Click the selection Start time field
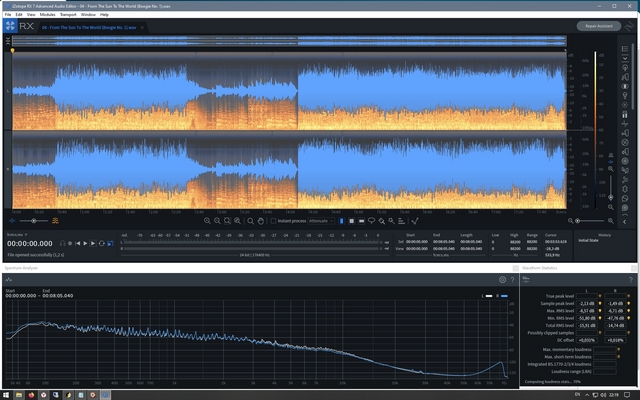The width and height of the screenshot is (640, 400). (x=415, y=241)
